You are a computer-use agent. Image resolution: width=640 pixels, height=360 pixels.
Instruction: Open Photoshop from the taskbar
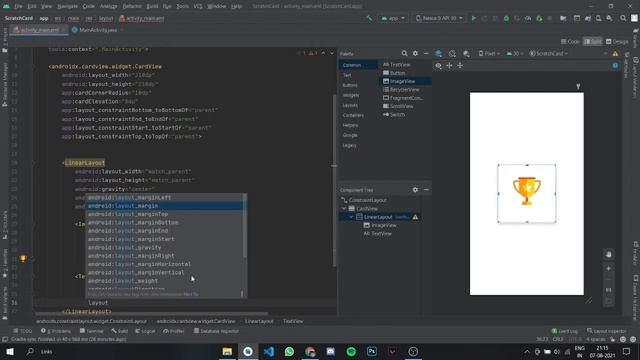click(x=372, y=351)
